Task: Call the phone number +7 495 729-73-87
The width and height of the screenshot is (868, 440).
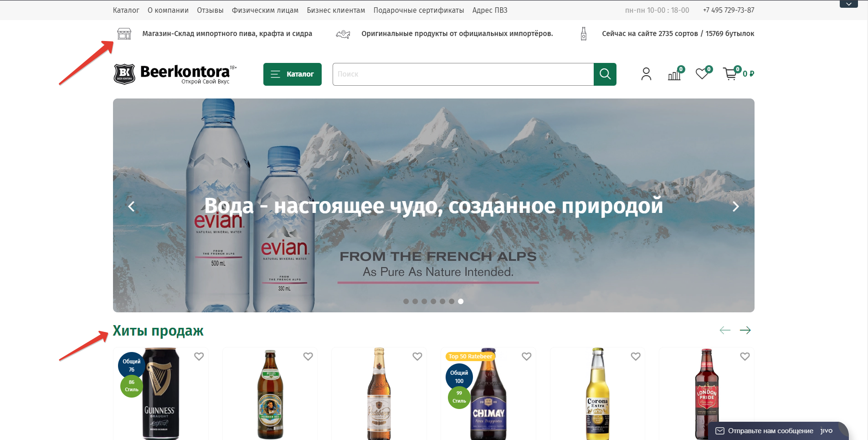Action: click(729, 10)
